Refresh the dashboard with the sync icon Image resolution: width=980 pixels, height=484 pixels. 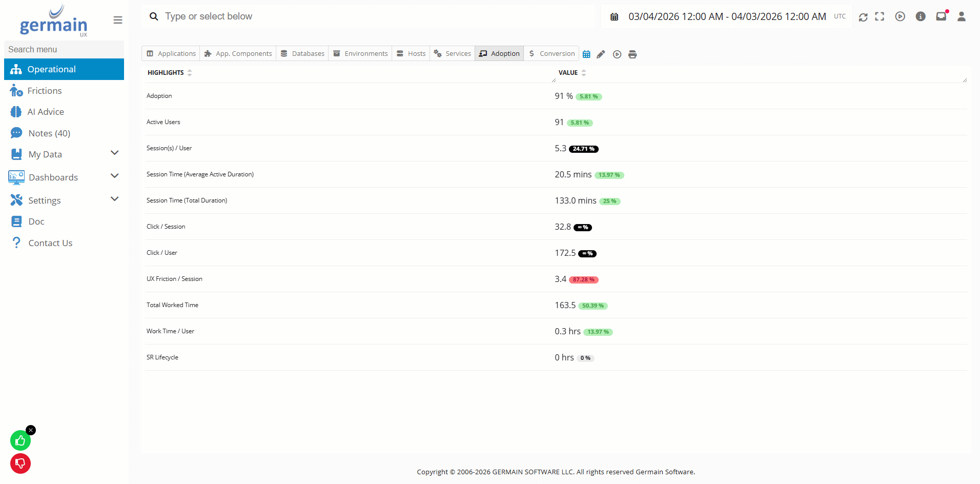point(863,17)
